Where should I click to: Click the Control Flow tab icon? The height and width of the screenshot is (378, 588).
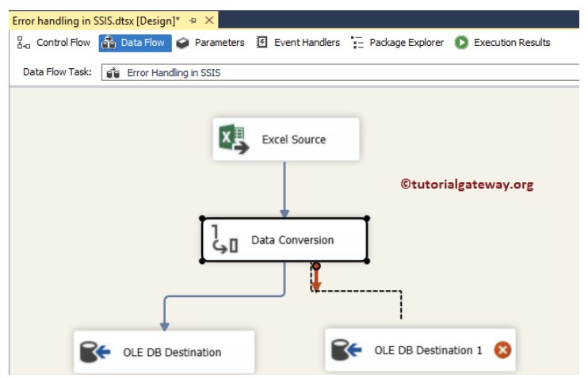pos(23,43)
